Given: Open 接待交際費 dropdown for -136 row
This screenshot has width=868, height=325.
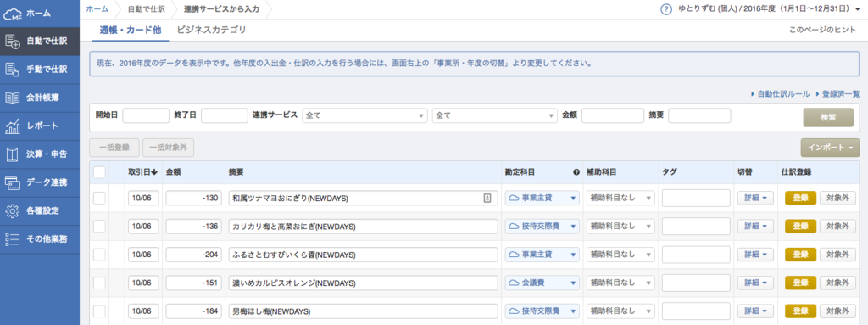Looking at the screenshot, I should coord(542,226).
